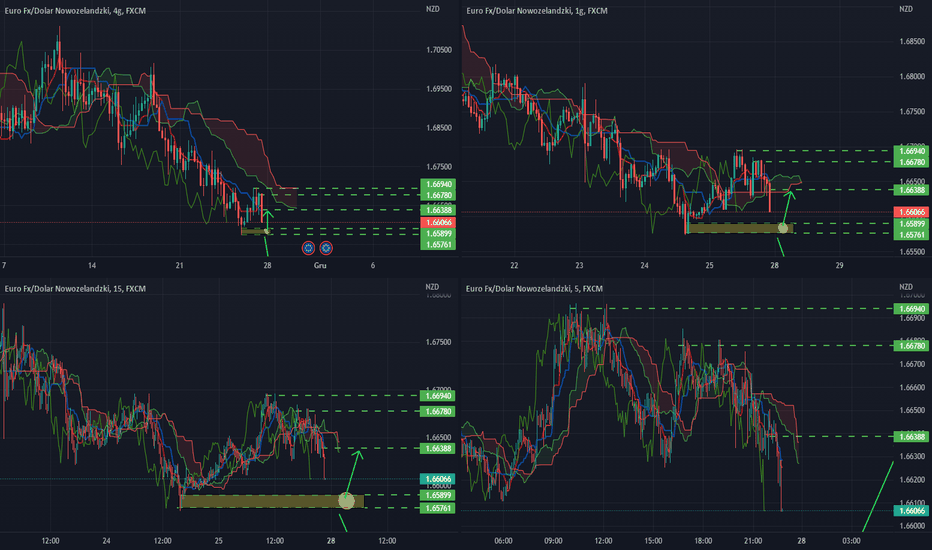Click 06:00 on the 5 chart time axis
Image resolution: width=932 pixels, height=550 pixels.
point(503,541)
